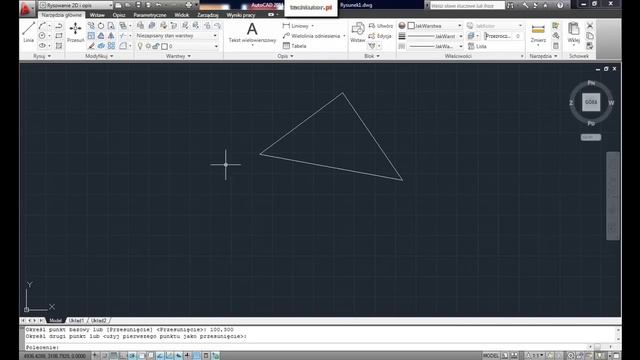
Task: Open the JakWa linetype dropdown
Action: [435, 46]
